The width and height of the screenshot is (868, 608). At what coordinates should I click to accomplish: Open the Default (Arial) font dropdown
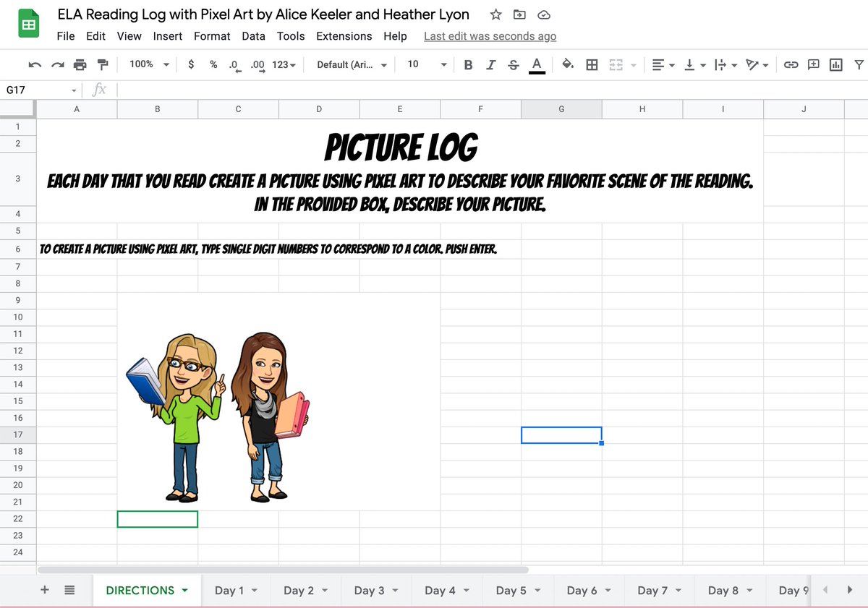point(352,64)
